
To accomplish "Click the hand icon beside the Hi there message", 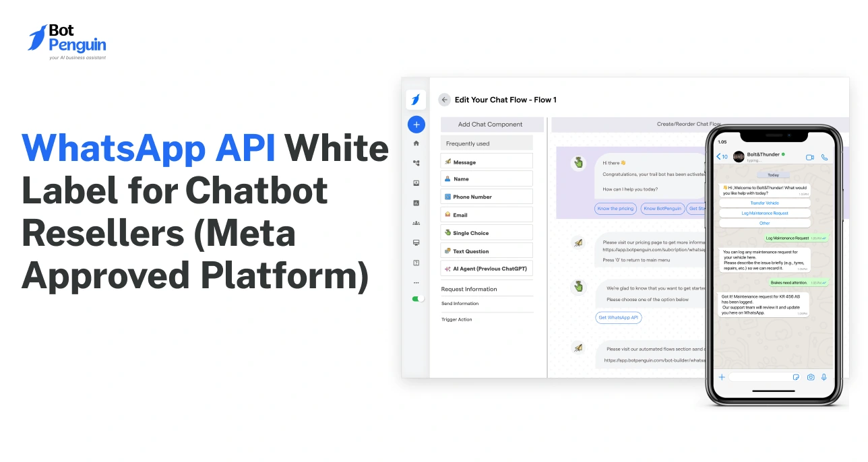I will (578, 162).
